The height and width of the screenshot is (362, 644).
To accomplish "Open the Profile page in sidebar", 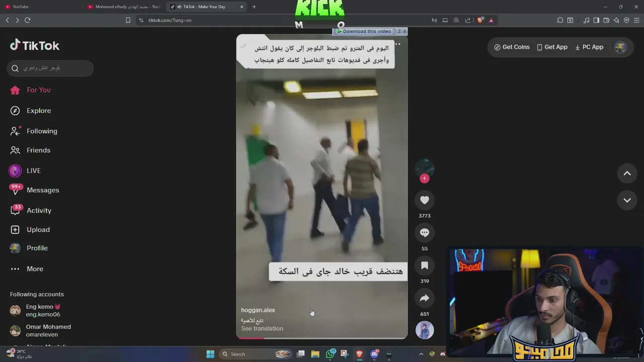I will coord(29,248).
